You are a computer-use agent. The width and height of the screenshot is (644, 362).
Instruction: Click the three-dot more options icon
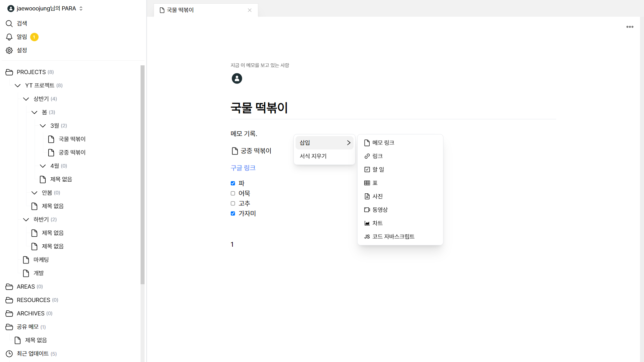coord(630,27)
